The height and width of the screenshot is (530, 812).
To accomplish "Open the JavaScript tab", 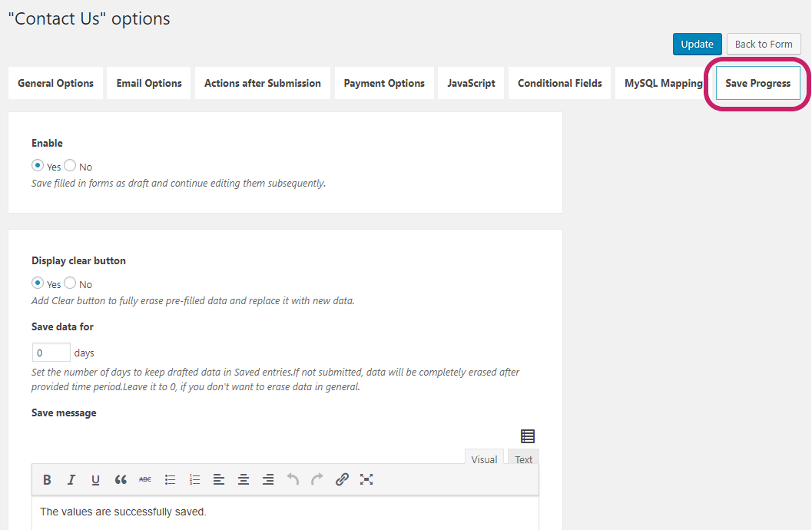I will coord(471,83).
